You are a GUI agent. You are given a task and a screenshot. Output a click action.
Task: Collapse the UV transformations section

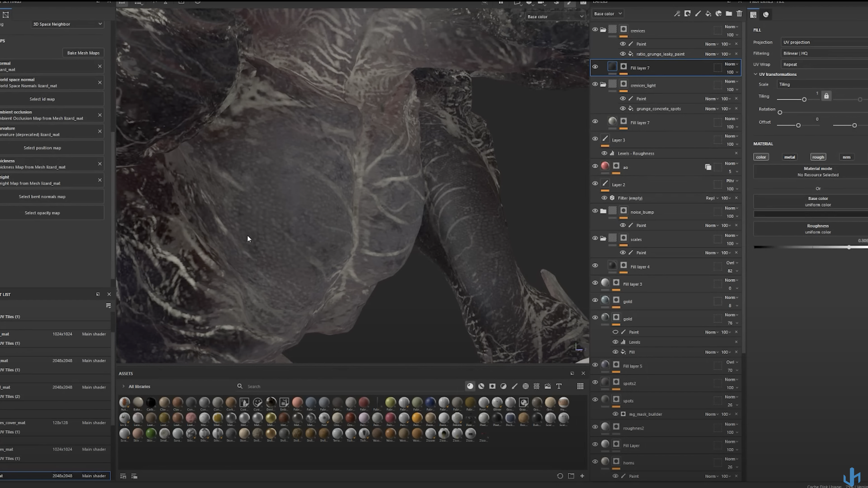756,74
